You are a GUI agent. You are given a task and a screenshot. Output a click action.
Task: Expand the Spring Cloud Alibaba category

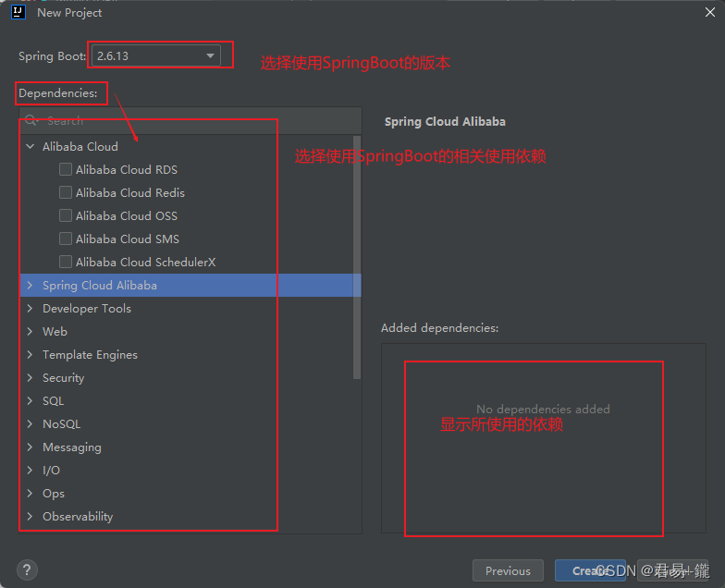click(x=30, y=285)
